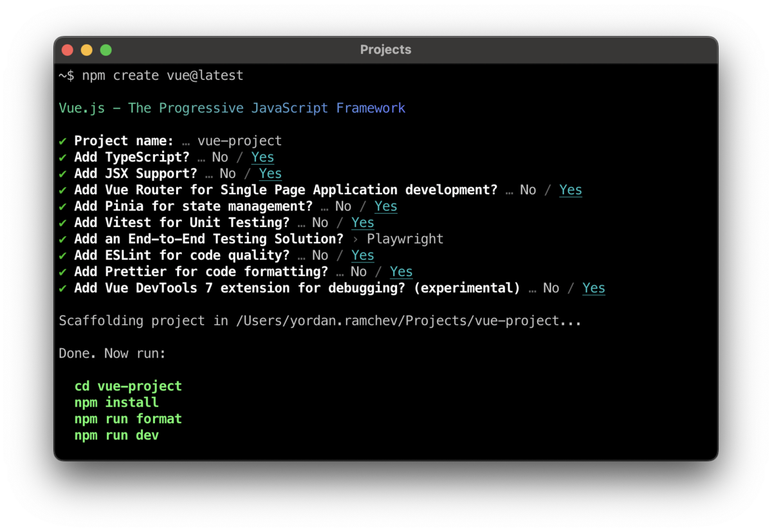Click checkmark beside Add Vitest
Screen dimensions: 772x532
[62, 223]
